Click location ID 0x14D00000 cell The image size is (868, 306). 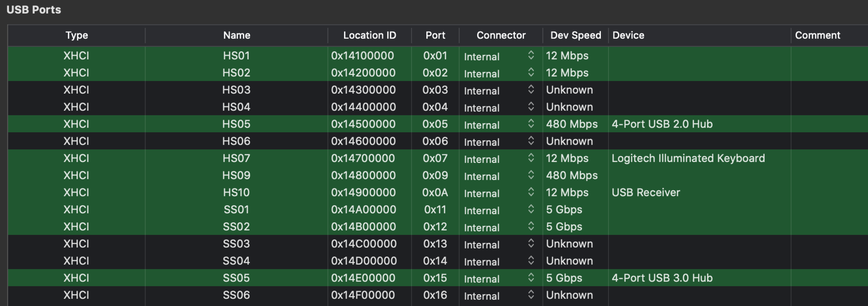[x=363, y=261]
